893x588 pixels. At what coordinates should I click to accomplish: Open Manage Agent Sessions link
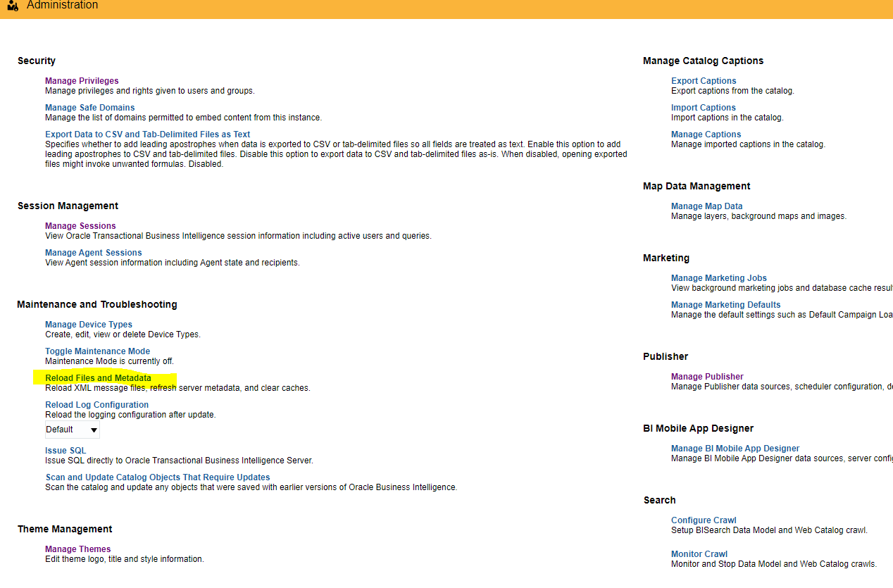pos(94,253)
